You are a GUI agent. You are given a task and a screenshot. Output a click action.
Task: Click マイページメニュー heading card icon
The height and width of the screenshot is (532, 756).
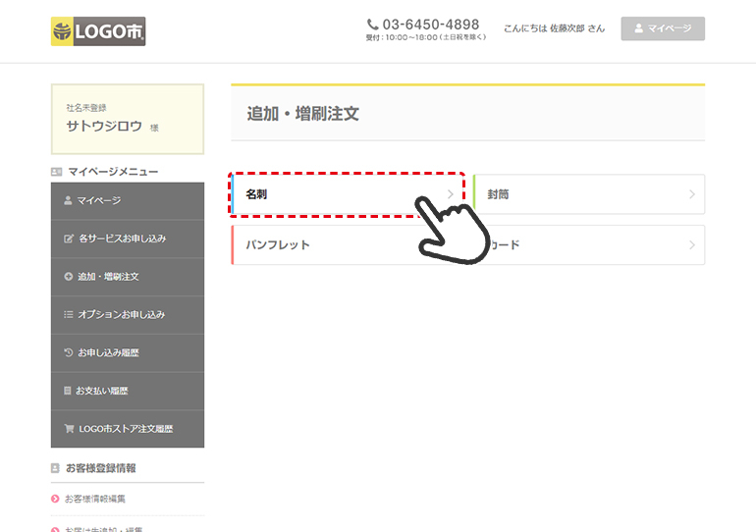56,172
